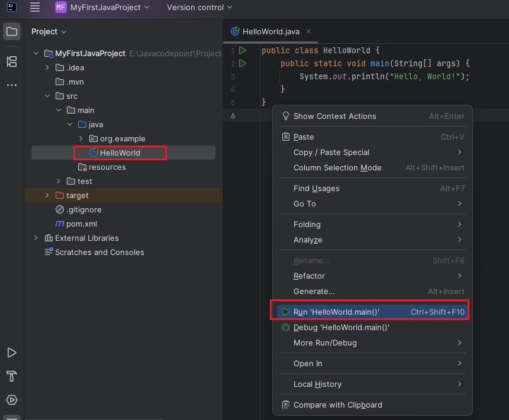Screen dimensions: 509x420
Task: Click line number 3 in editor gutter
Action: [x=233, y=76]
